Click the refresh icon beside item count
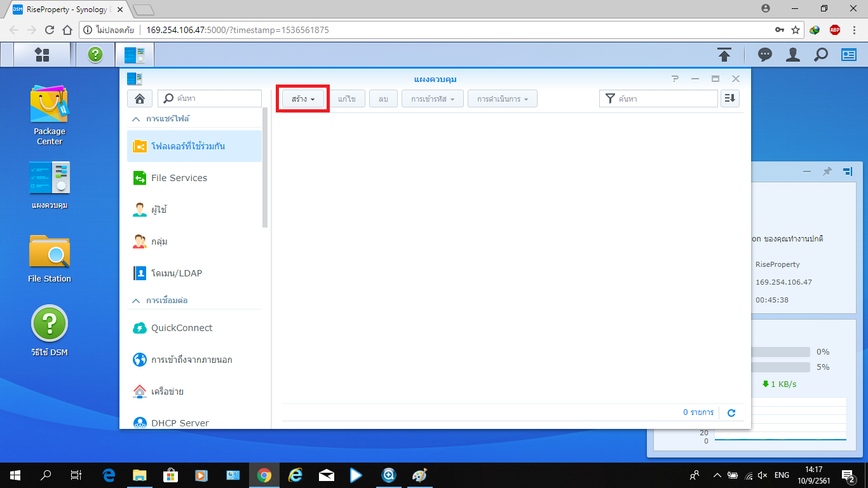 click(x=731, y=413)
